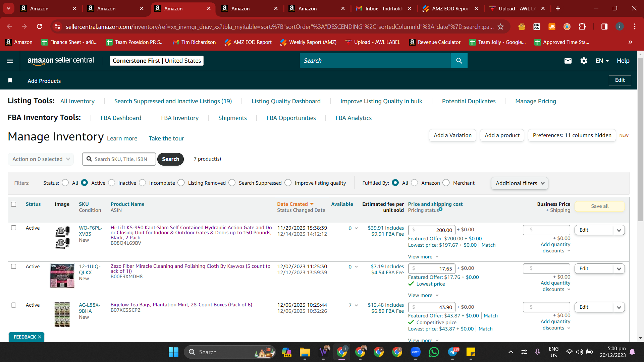Select the Search Suppressed status filter
The height and width of the screenshot is (362, 644).
coord(232,183)
